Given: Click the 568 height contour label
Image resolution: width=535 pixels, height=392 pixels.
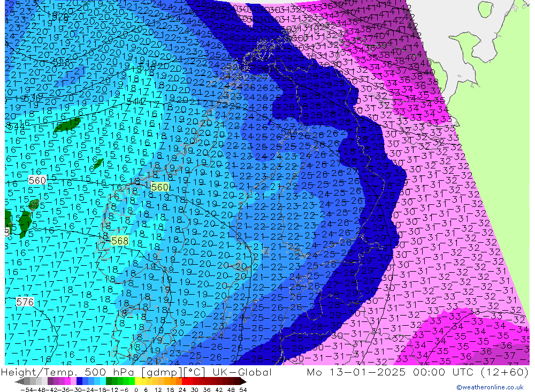Looking at the screenshot, I should point(120,241).
